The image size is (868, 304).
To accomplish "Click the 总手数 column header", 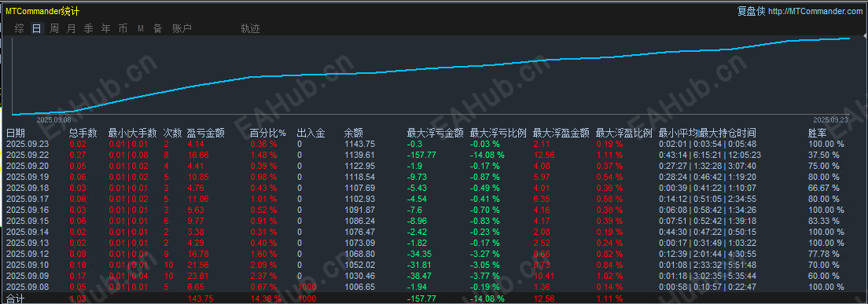I will click(83, 134).
